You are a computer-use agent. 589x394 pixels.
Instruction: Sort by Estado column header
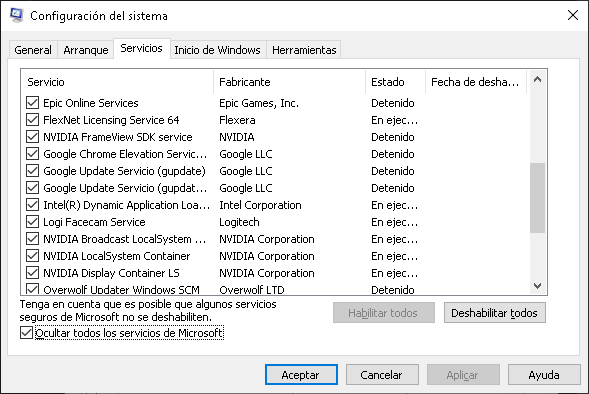[395, 82]
